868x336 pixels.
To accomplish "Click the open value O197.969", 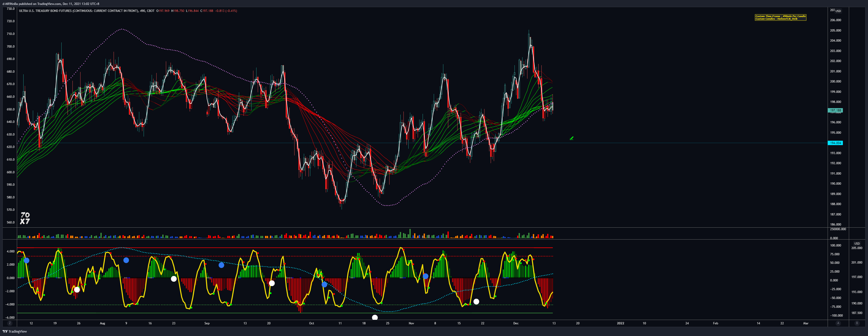I will point(163,11).
